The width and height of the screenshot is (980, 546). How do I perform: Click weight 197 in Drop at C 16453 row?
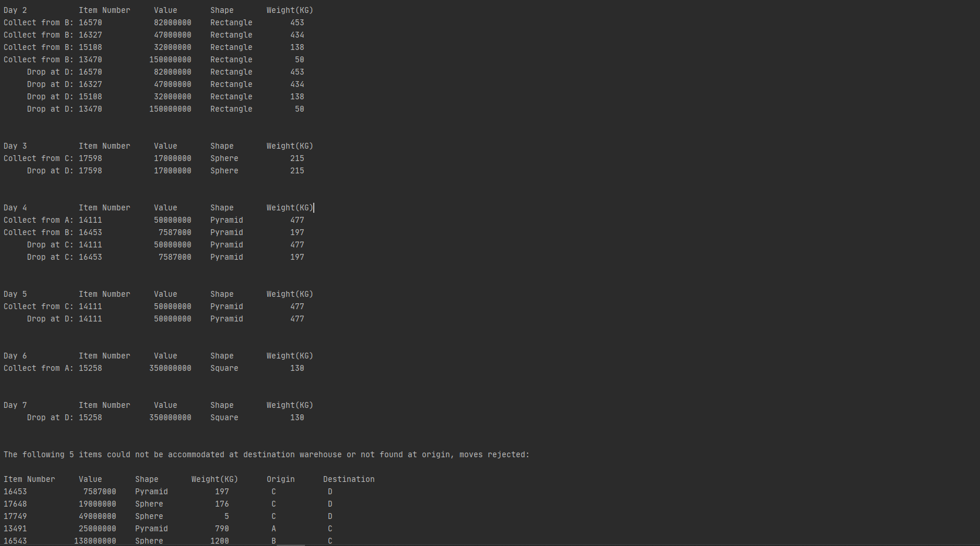297,257
